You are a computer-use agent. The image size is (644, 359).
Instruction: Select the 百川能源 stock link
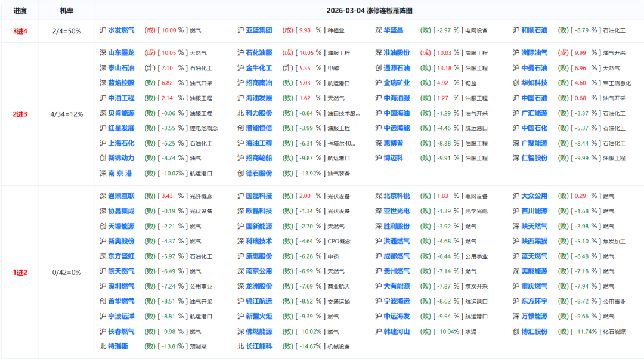[534, 211]
